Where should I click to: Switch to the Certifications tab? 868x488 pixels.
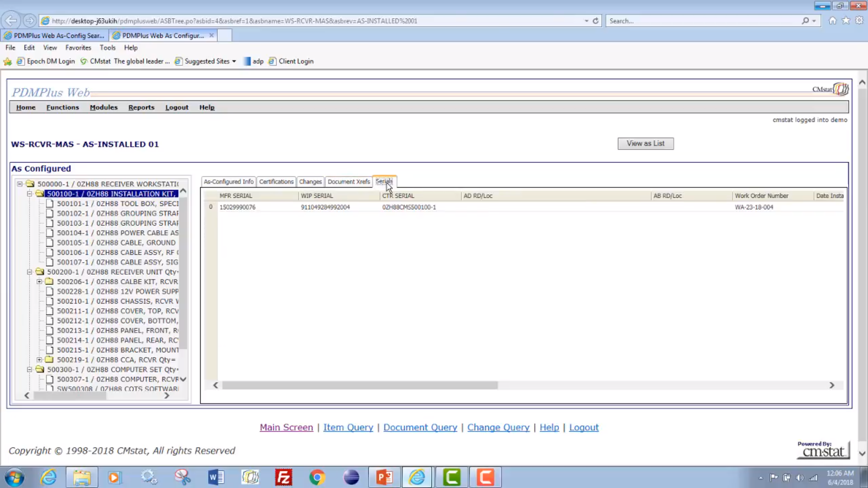[x=276, y=182]
